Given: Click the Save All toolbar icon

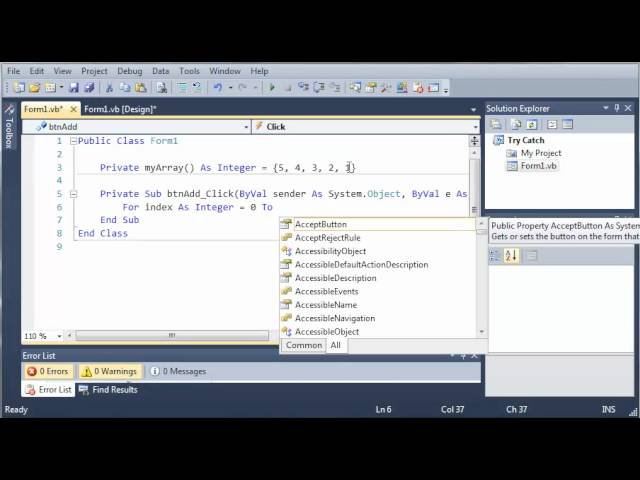Looking at the screenshot, I should tap(88, 88).
